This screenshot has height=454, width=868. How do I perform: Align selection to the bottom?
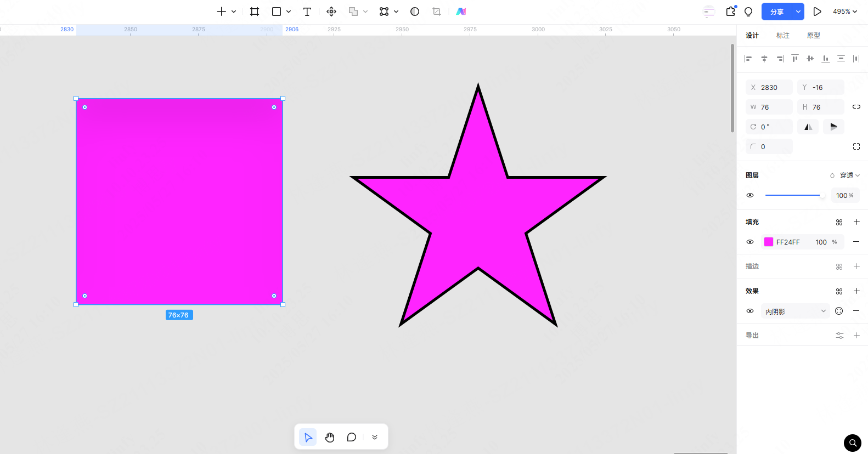[x=826, y=59]
